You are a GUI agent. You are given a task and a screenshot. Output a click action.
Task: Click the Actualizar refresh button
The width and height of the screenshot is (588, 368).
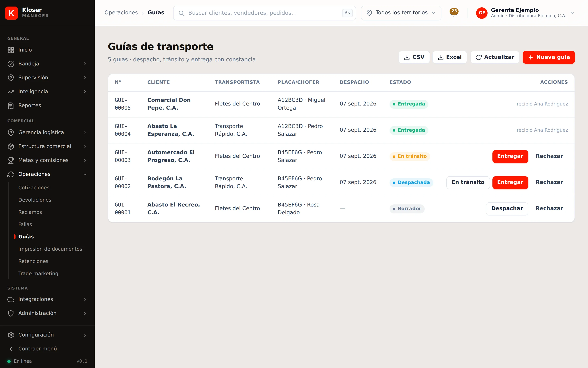[495, 57]
